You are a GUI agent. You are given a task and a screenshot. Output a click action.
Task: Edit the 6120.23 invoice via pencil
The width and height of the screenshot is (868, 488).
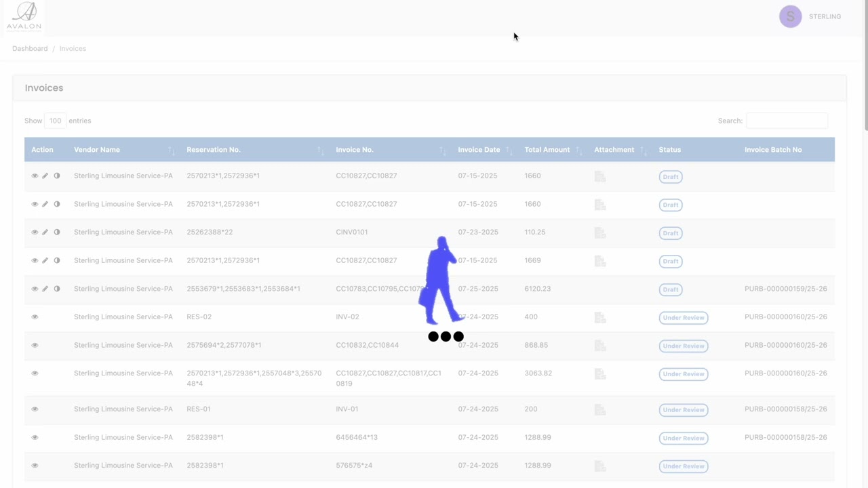(x=45, y=289)
